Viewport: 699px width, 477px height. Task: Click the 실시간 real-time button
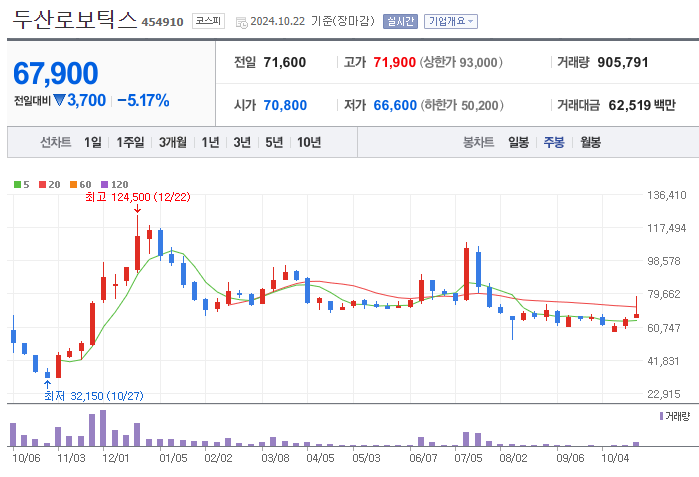tap(400, 21)
